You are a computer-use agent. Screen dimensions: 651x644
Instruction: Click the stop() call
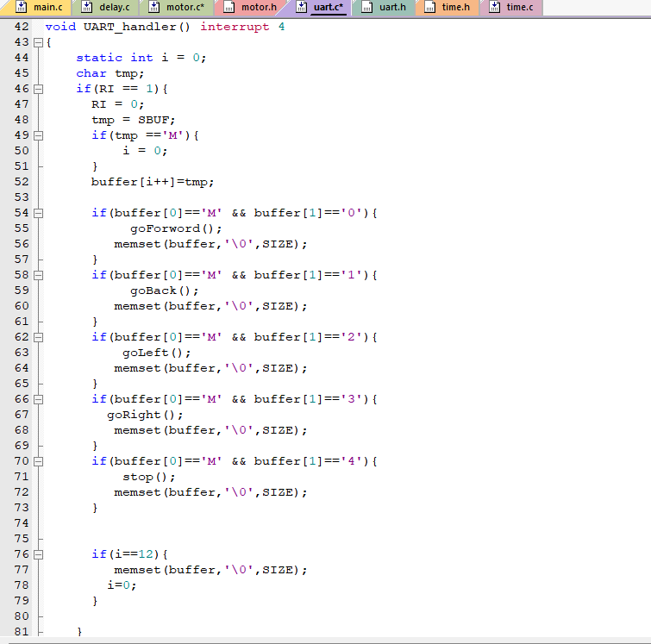148,477
